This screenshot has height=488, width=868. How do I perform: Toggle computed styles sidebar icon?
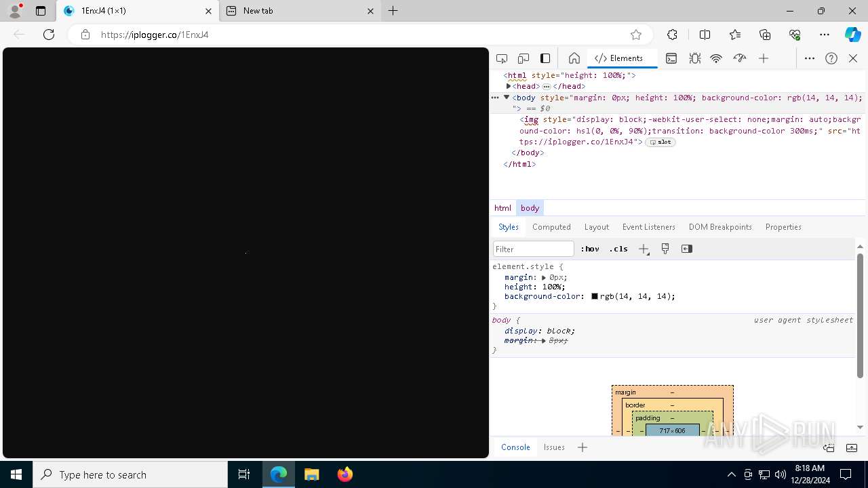(687, 249)
